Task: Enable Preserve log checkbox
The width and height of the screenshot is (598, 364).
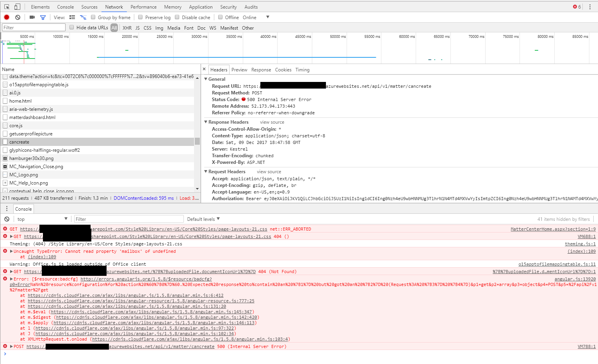Action: coord(141,17)
